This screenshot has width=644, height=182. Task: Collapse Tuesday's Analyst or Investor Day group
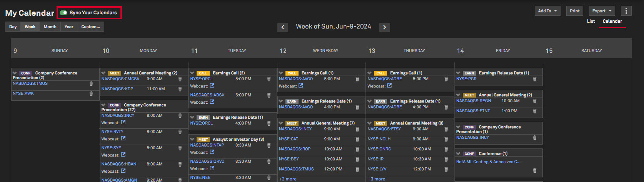tap(192, 139)
